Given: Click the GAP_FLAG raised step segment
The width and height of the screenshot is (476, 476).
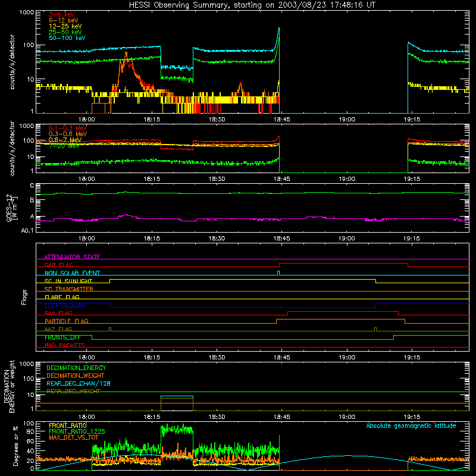Looking at the screenshot, I should click(343, 264).
